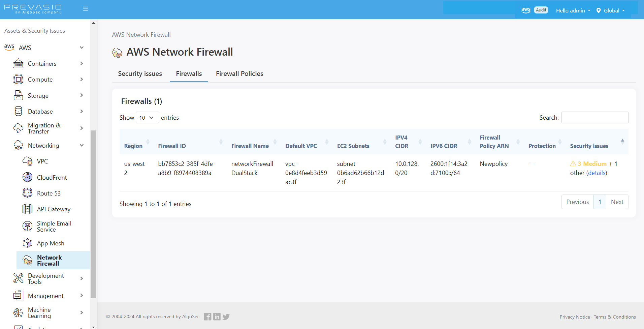Image resolution: width=644 pixels, height=329 pixels.
Task: Click the sidebar vertical scrollbar thumb
Action: (93, 214)
